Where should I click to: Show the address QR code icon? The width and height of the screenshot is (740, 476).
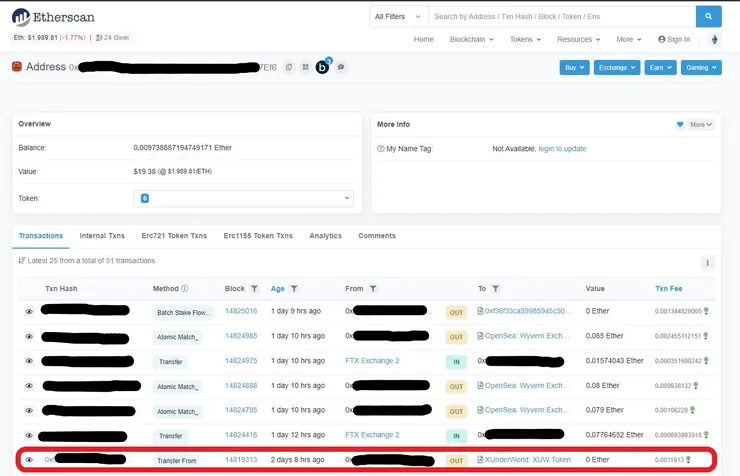tap(305, 67)
